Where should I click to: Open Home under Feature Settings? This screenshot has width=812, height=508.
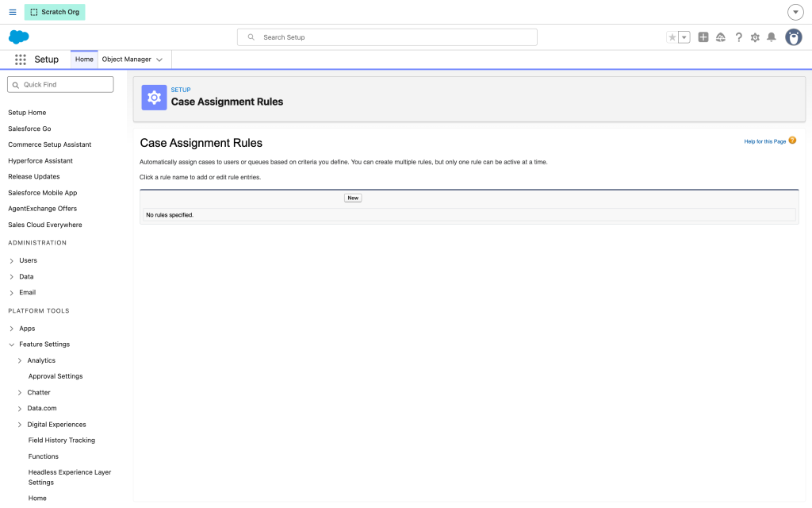[37, 498]
